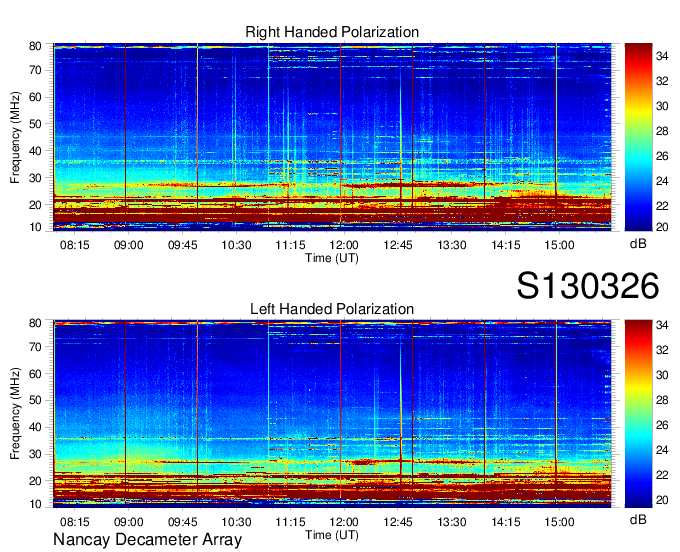Click 40 MHz tick of Right Handed plot
The height and width of the screenshot is (552, 680).
point(35,151)
